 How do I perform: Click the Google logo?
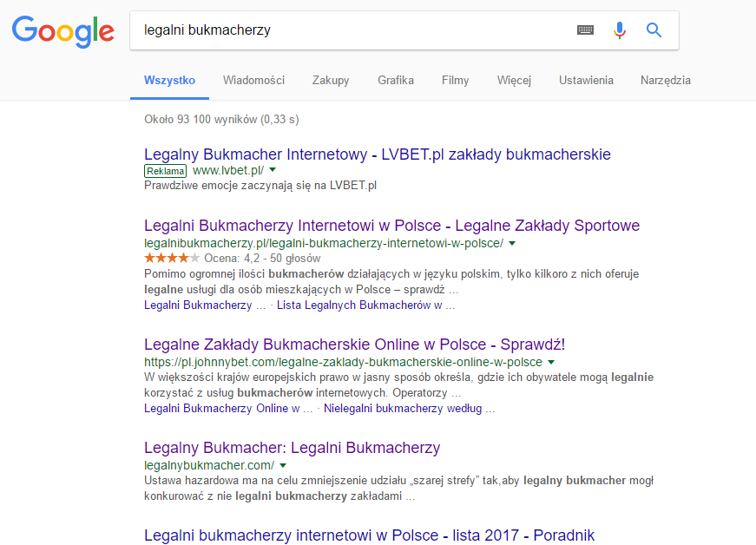point(63,31)
